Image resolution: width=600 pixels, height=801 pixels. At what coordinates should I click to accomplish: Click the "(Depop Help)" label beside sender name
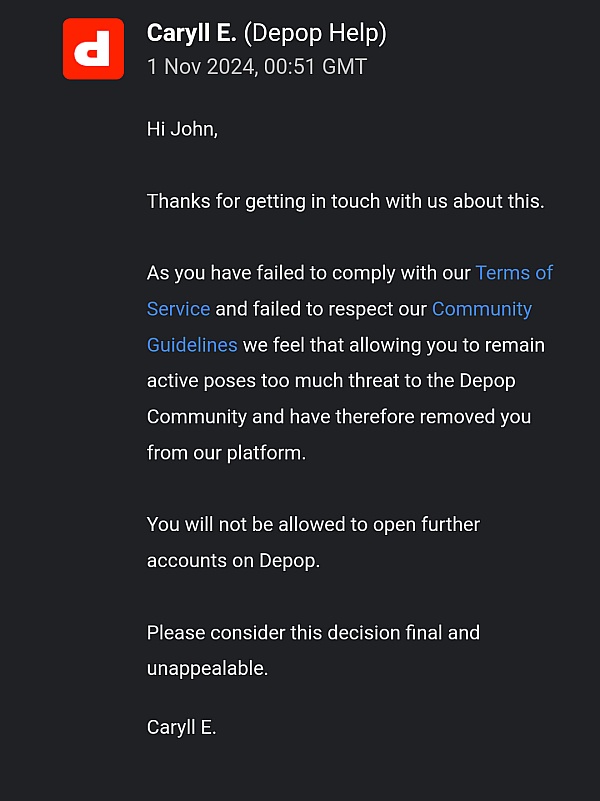pyautogui.click(x=315, y=33)
